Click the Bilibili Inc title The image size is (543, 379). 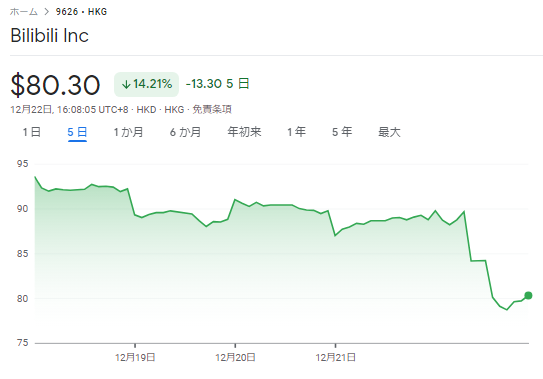50,35
